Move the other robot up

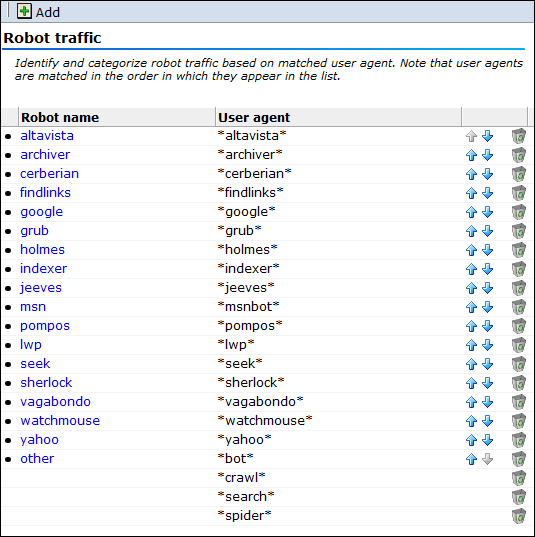(471, 459)
